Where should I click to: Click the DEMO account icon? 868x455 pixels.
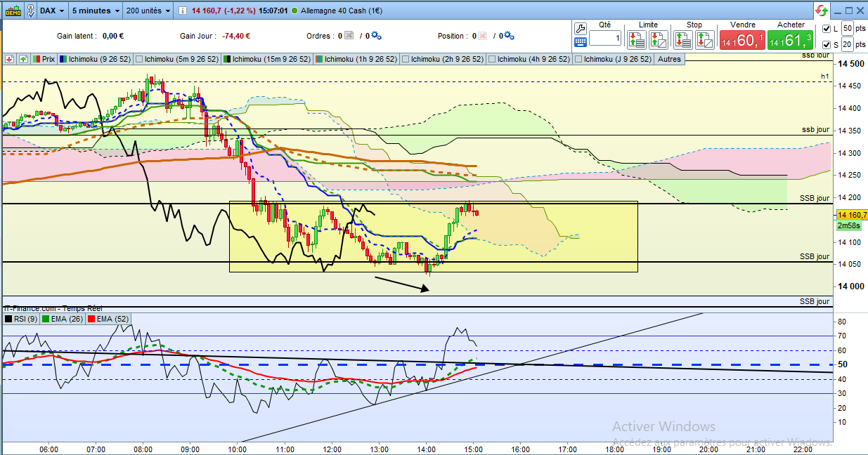tap(13, 11)
